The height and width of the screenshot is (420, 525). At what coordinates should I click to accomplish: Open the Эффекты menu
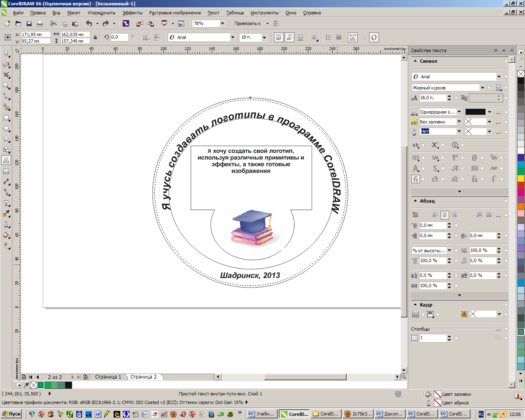[132, 13]
